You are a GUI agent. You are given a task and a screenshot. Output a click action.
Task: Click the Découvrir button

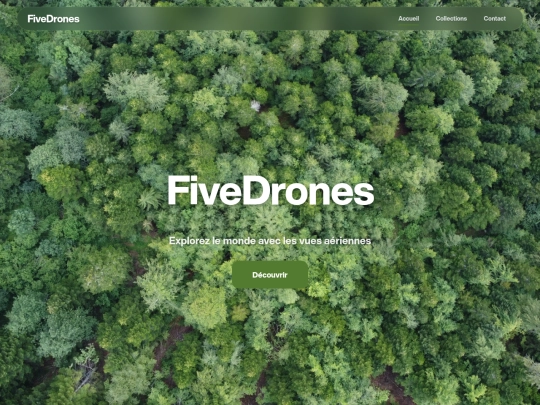[x=270, y=275]
